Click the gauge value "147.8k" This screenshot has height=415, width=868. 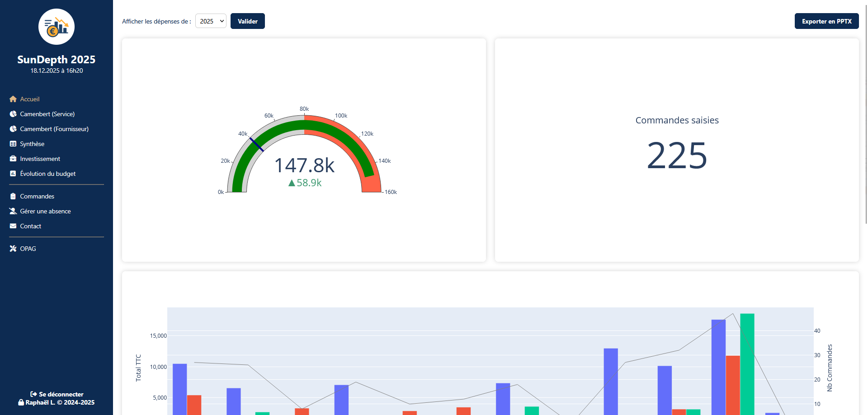tap(304, 165)
